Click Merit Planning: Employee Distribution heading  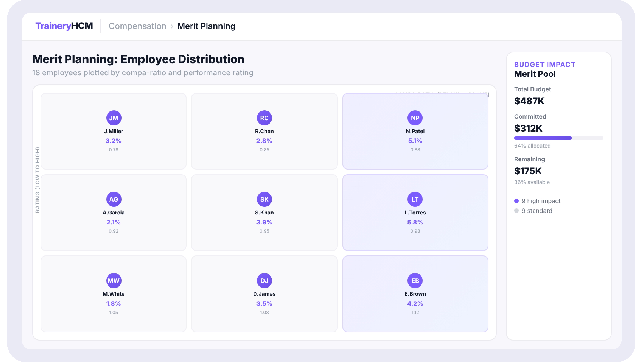click(x=138, y=59)
